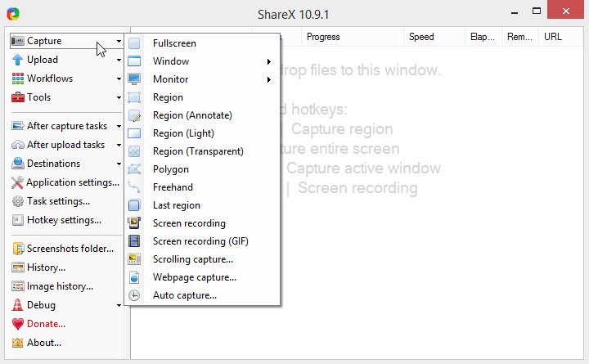Image resolution: width=589 pixels, height=364 pixels.
Task: Choose Polygon capture menu entry
Action: 202,169
